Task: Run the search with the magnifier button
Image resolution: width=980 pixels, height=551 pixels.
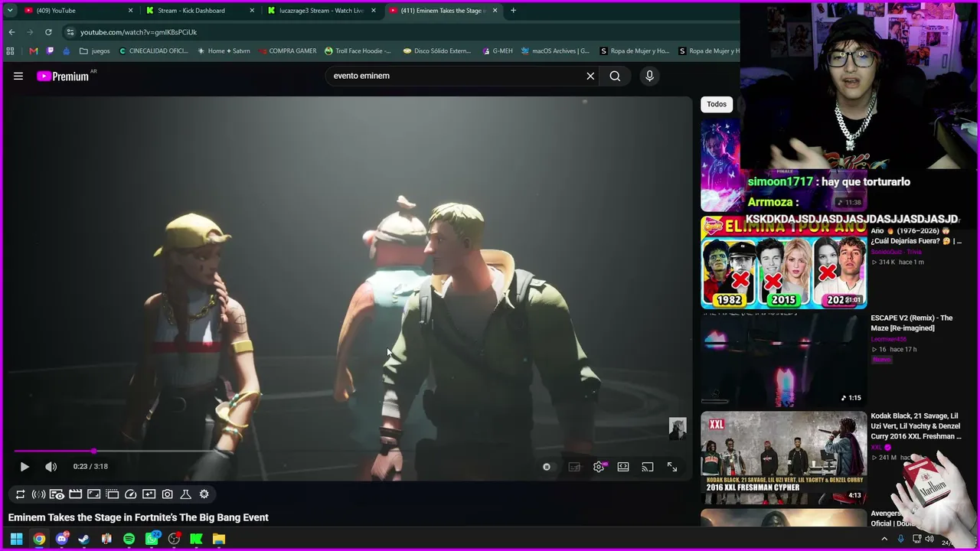Action: click(x=615, y=76)
